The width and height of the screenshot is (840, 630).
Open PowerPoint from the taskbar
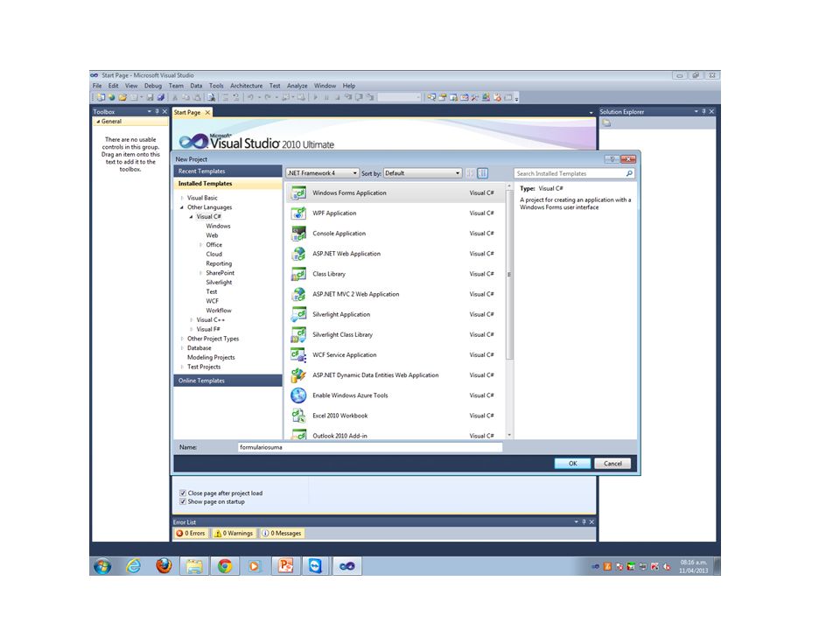click(x=286, y=566)
